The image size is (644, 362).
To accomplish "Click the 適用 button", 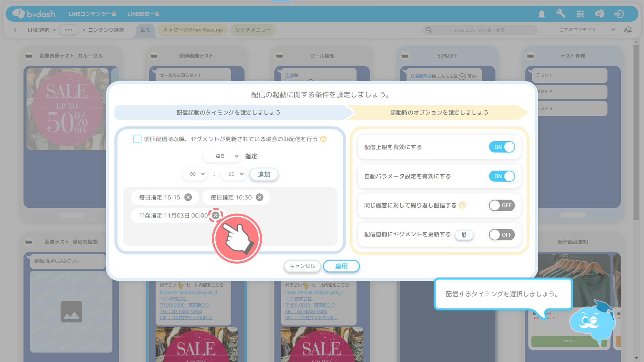I will tap(341, 266).
